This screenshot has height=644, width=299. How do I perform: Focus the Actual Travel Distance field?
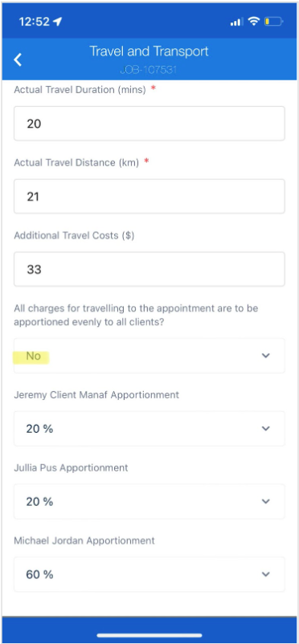point(149,196)
